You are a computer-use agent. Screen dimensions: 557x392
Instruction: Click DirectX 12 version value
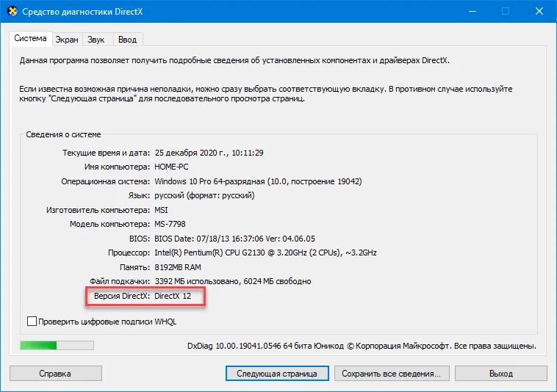173,296
